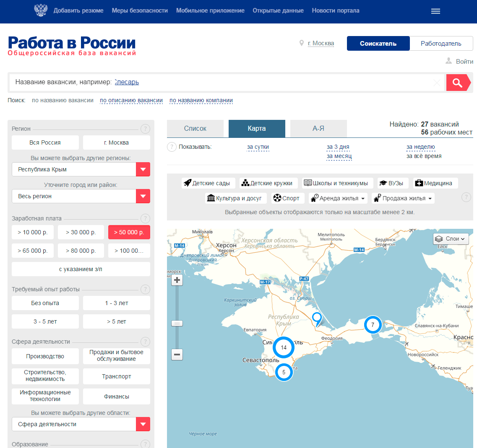This screenshot has height=448, width=477.
Task: Toggle Культура и досуг objects on map
Action: pyautogui.click(x=235, y=199)
